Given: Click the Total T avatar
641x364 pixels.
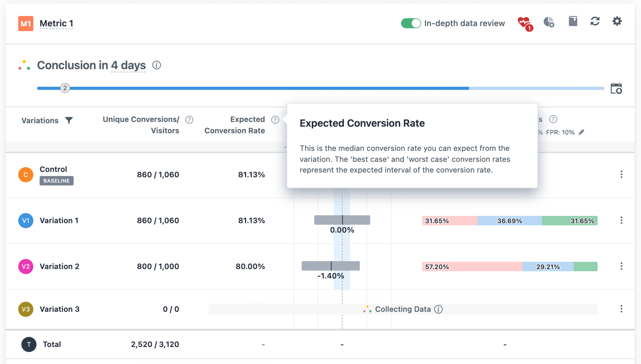Looking at the screenshot, I should (29, 344).
